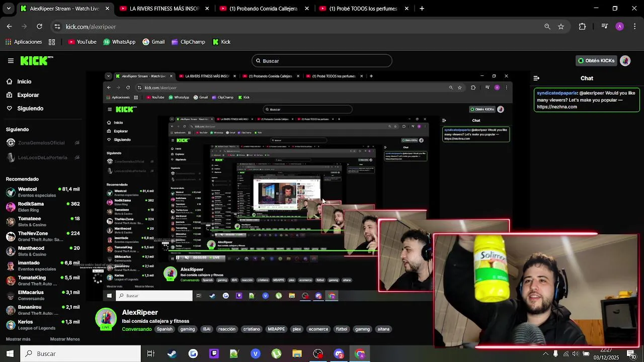Collapse the Kick sidebar with hamburger icon
This screenshot has width=644, height=362.
click(x=11, y=61)
